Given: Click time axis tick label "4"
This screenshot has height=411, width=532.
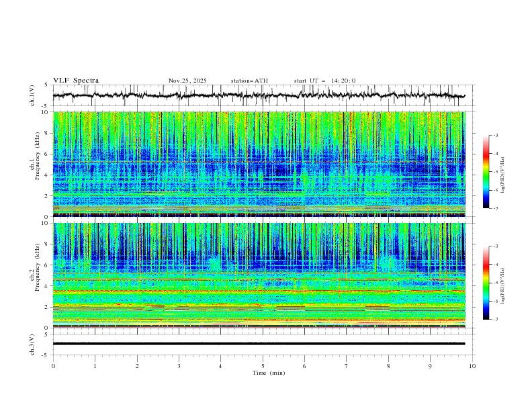Looking at the screenshot, I should tap(220, 366).
